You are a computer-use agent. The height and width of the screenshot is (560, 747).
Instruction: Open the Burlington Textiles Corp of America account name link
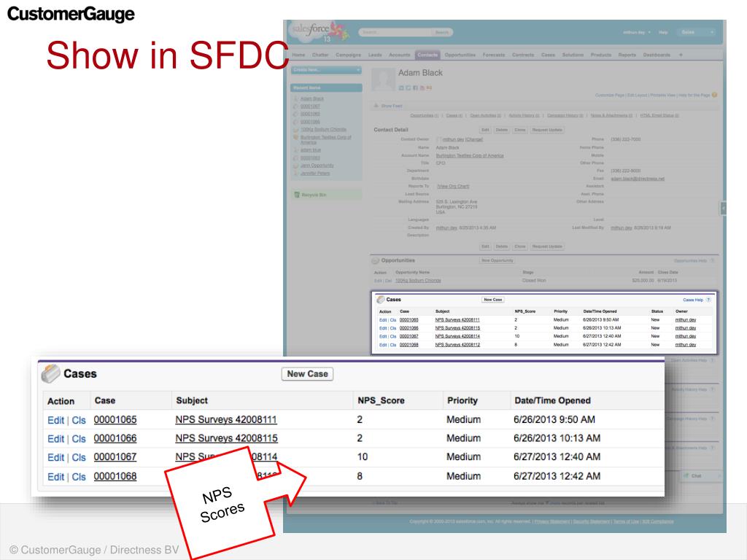(470, 156)
